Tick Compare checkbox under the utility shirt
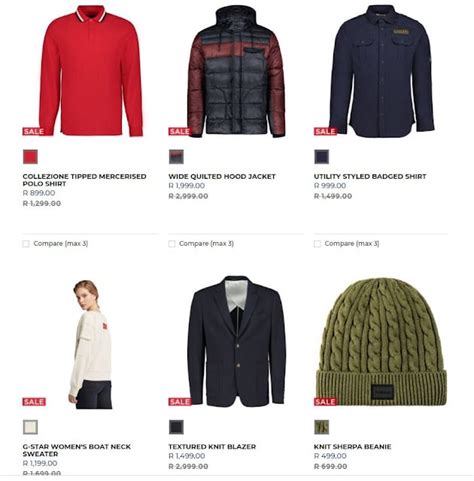The image size is (474, 481). (317, 244)
